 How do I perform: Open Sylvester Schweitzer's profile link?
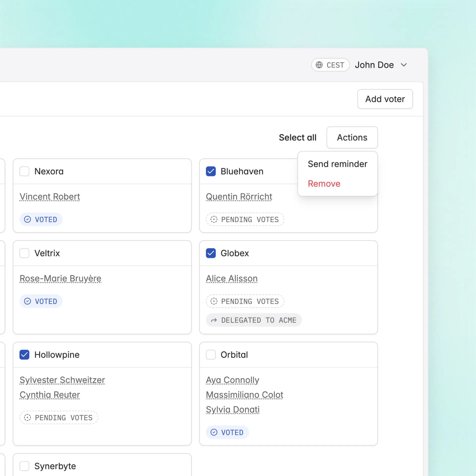62,380
